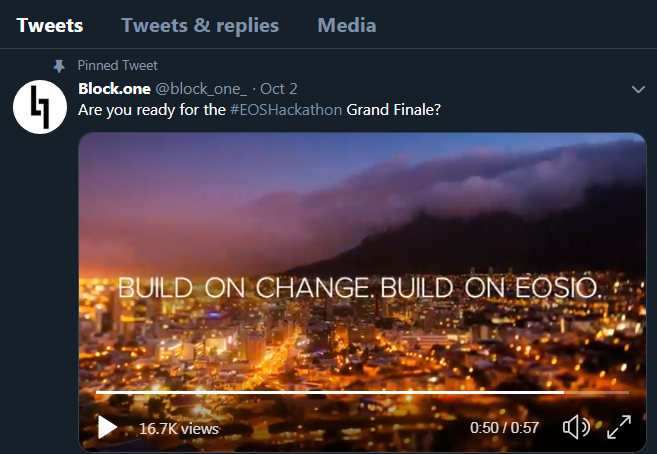
Task: Switch to the Tweets tab
Action: (x=50, y=25)
